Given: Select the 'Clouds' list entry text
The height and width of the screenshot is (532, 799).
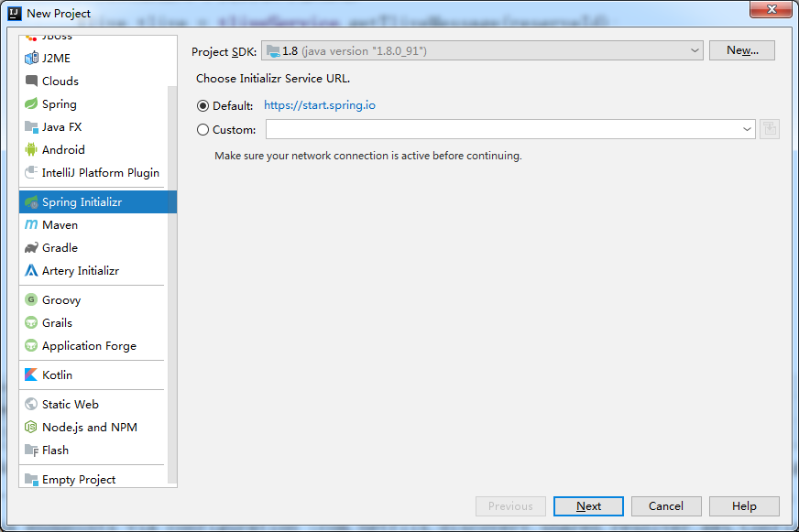Looking at the screenshot, I should click(60, 81).
